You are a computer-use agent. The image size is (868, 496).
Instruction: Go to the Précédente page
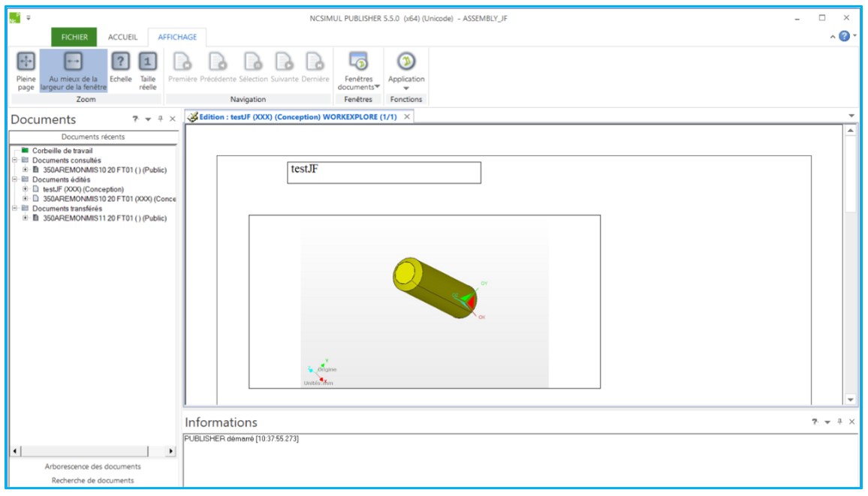[218, 68]
